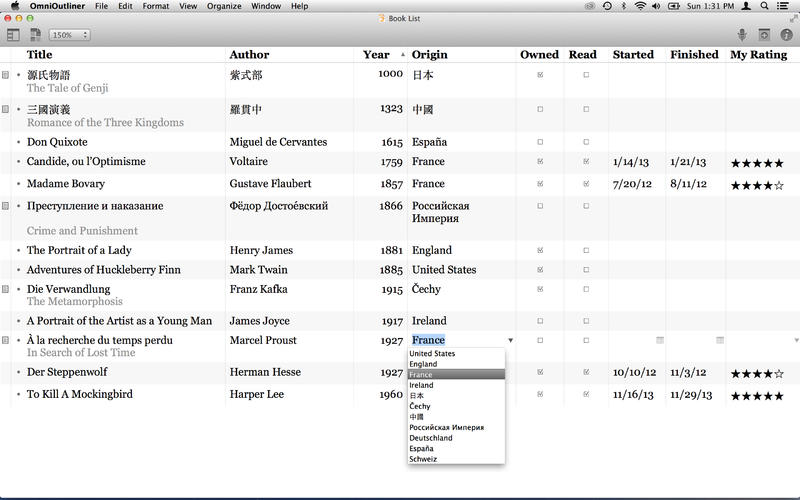Expand My Rating dropdown in Proust row
This screenshot has height=500, width=800.
pos(796,341)
